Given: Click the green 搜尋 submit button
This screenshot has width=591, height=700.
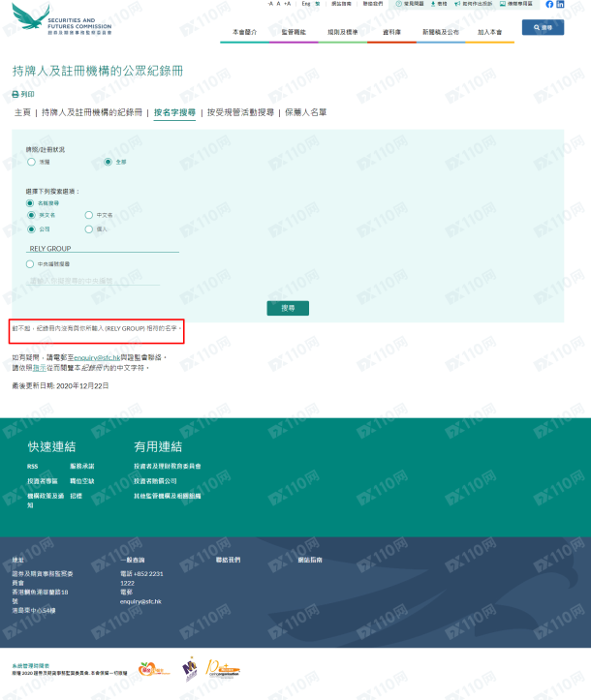Looking at the screenshot, I should tap(288, 308).
